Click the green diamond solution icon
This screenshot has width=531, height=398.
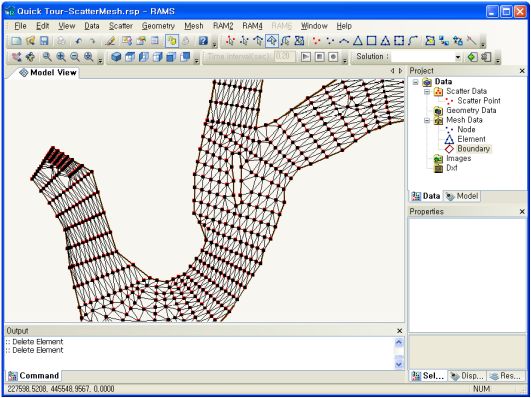click(x=472, y=57)
